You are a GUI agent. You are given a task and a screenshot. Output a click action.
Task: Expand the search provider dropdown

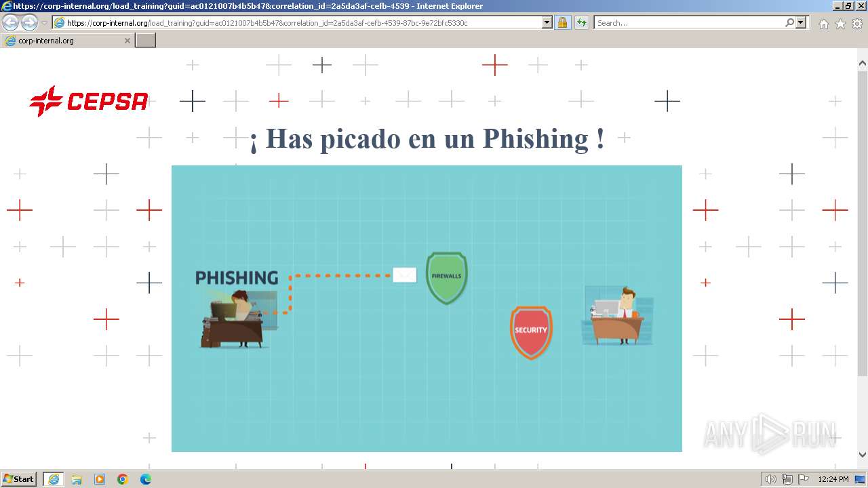point(802,22)
